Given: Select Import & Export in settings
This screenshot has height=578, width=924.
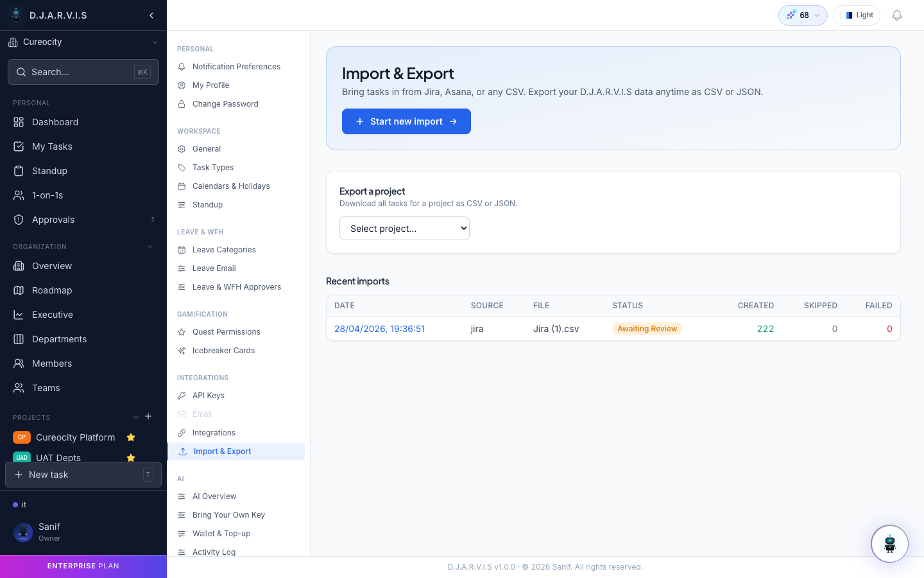Looking at the screenshot, I should 236,451.
